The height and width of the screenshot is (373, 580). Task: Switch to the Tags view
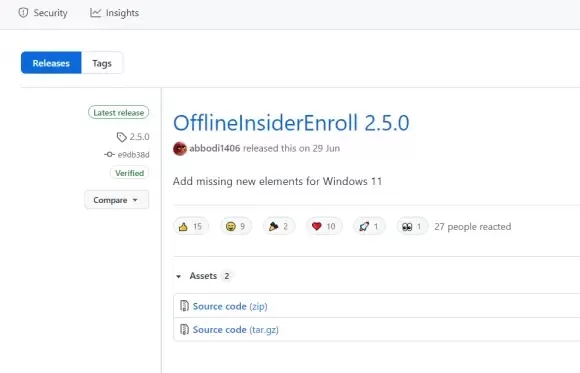click(x=102, y=63)
